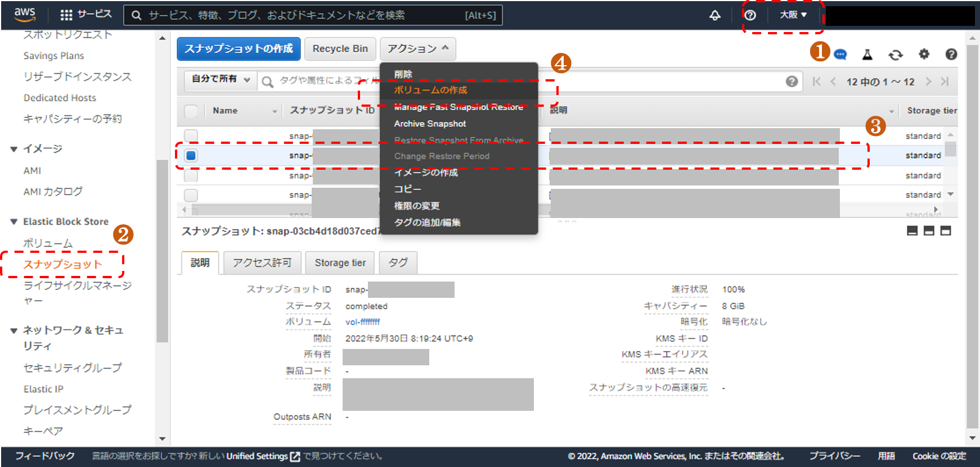Expand the 自分で所有 owner filter dropdown
This screenshot has width=980, height=467.
point(221,80)
